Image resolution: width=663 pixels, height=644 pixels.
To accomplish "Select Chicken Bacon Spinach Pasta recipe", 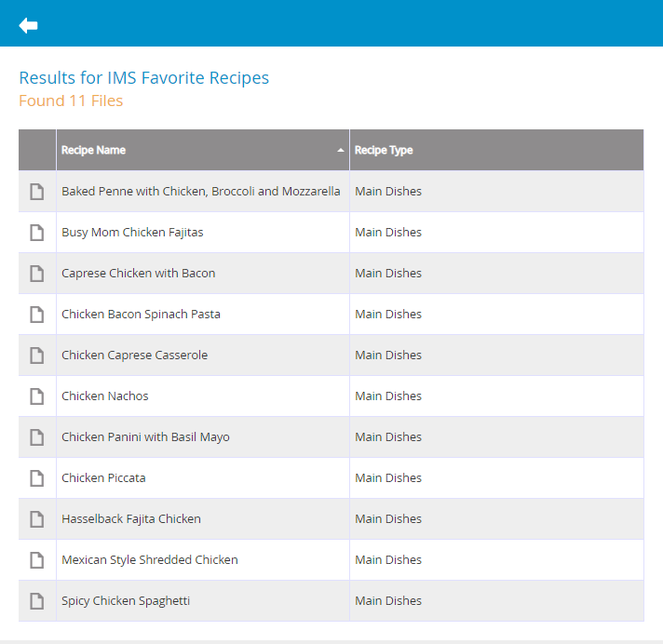I will click(141, 315).
